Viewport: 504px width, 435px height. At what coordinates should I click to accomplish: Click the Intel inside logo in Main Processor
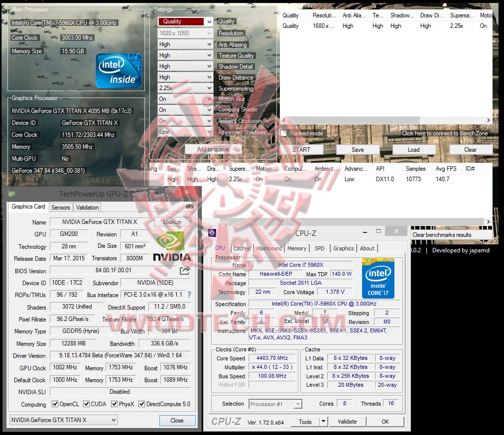point(119,71)
